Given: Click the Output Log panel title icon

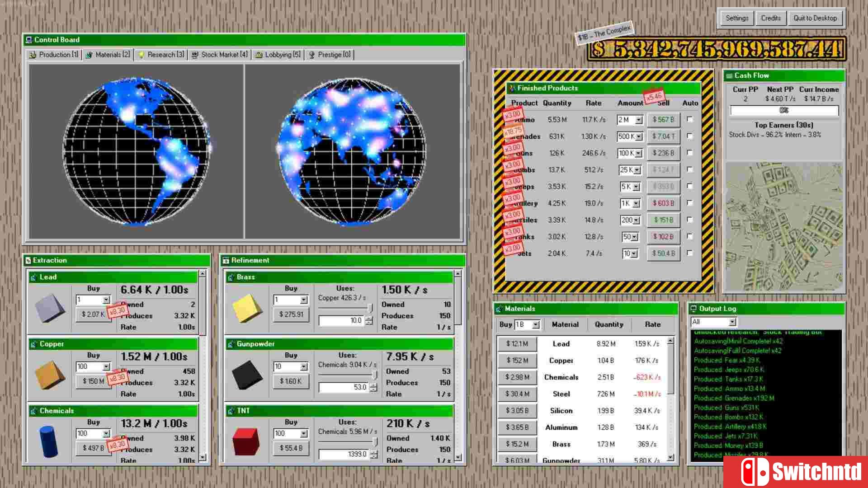Looking at the screenshot, I should pyautogui.click(x=693, y=309).
